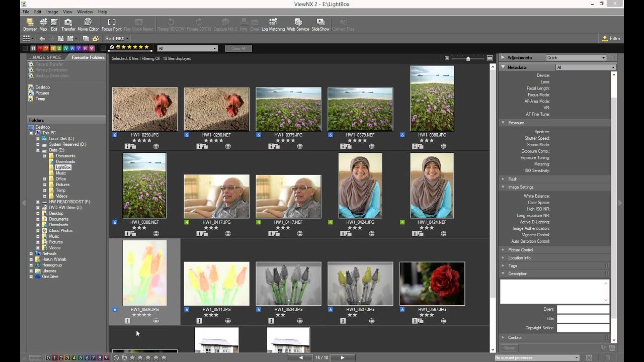
Task: Show the Focus Point overlay
Action: tap(112, 25)
